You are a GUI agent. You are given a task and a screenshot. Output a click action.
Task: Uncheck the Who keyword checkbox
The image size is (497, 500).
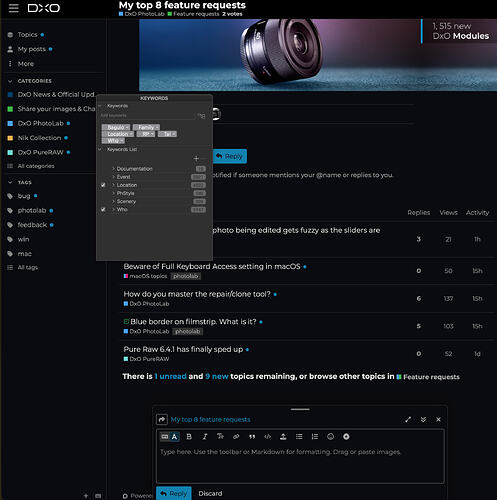pyautogui.click(x=103, y=210)
